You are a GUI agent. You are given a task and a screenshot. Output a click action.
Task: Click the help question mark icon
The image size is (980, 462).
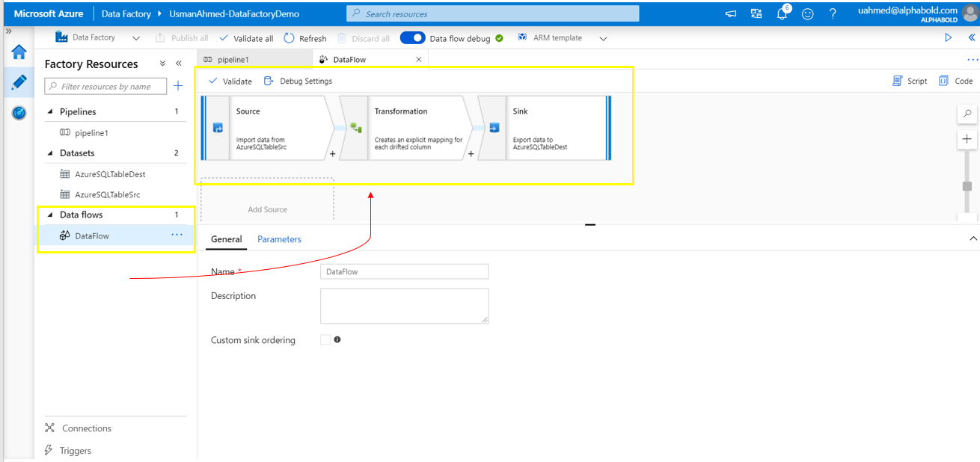pos(833,13)
